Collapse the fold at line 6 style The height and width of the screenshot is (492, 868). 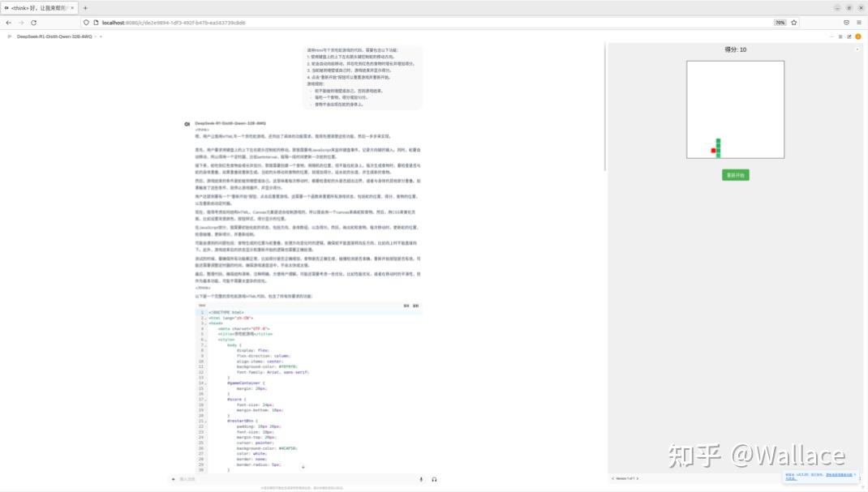[x=205, y=340]
